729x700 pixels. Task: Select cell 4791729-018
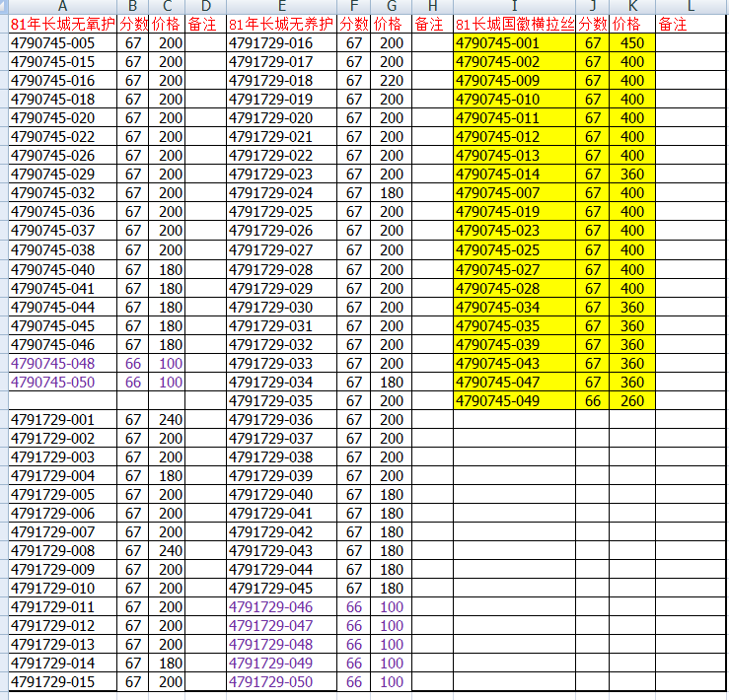coord(281,80)
